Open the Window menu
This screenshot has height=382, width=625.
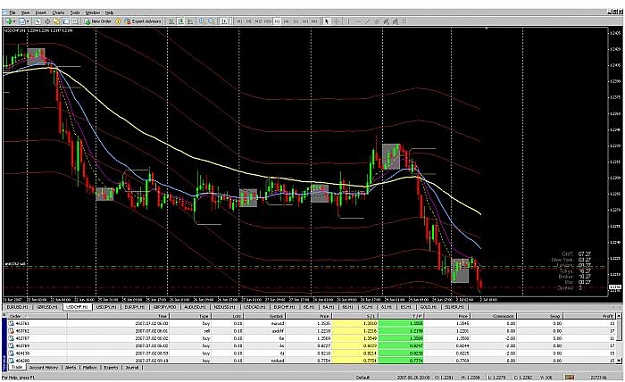pos(93,13)
